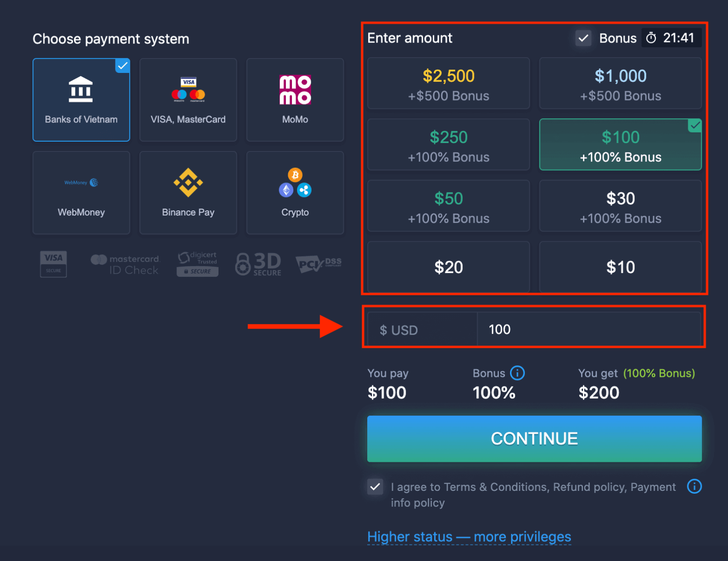
Task: Select the WebMoney payment tile
Action: 81,192
